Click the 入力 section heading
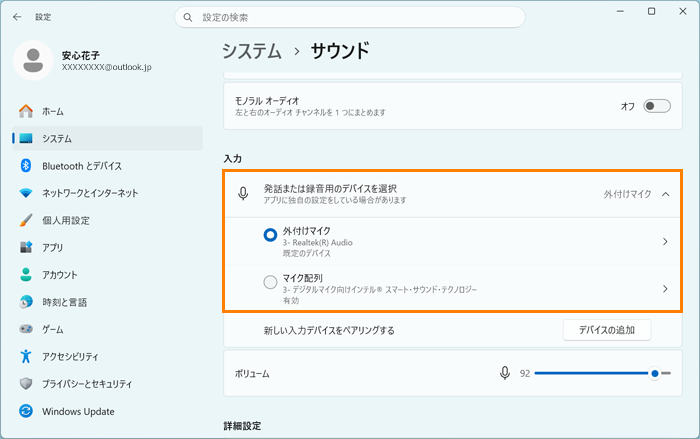The width and height of the screenshot is (700, 439). [x=233, y=159]
